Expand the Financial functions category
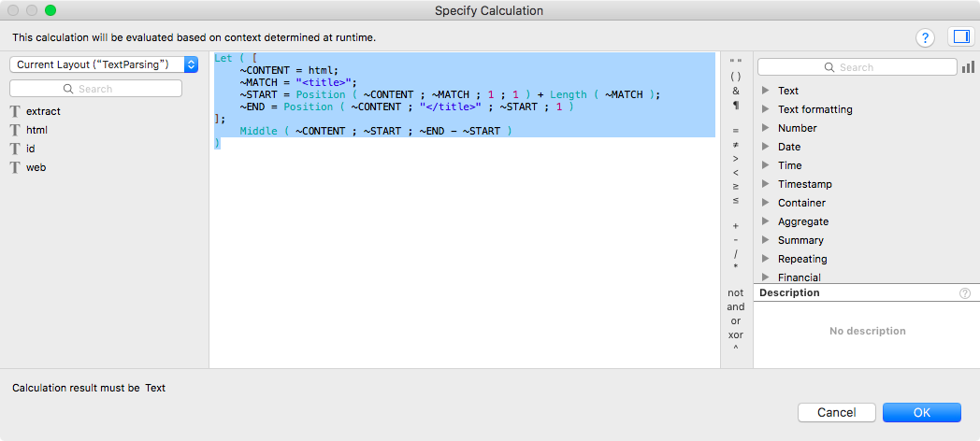This screenshot has height=441, width=980. pos(765,277)
